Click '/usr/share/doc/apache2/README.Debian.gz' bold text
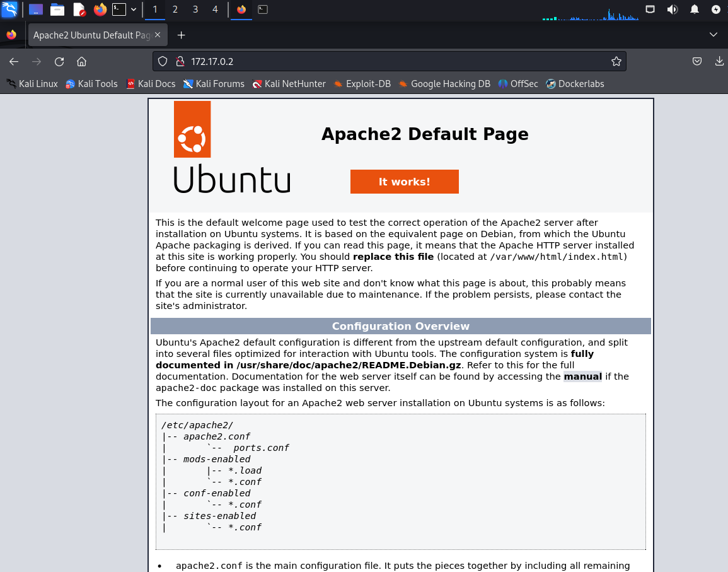The image size is (728, 572). point(349,365)
